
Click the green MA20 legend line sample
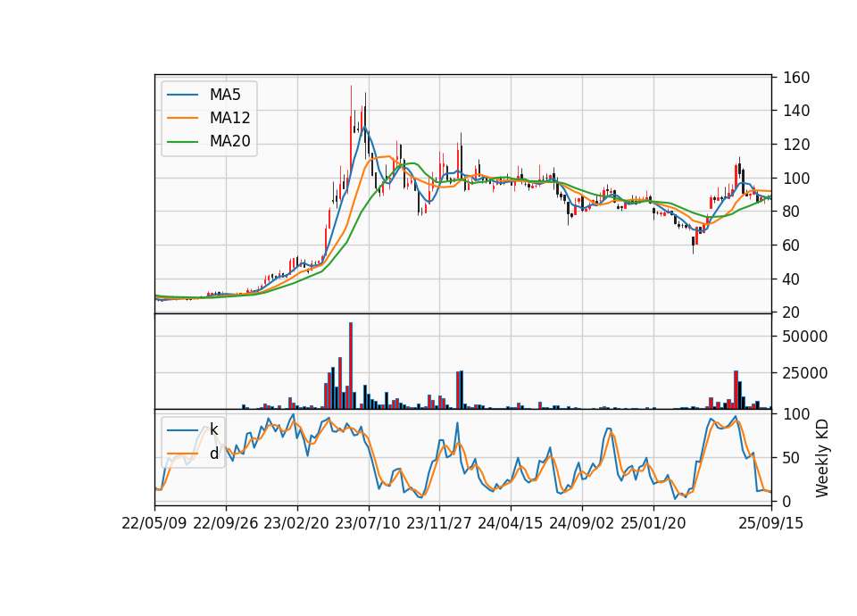point(182,142)
